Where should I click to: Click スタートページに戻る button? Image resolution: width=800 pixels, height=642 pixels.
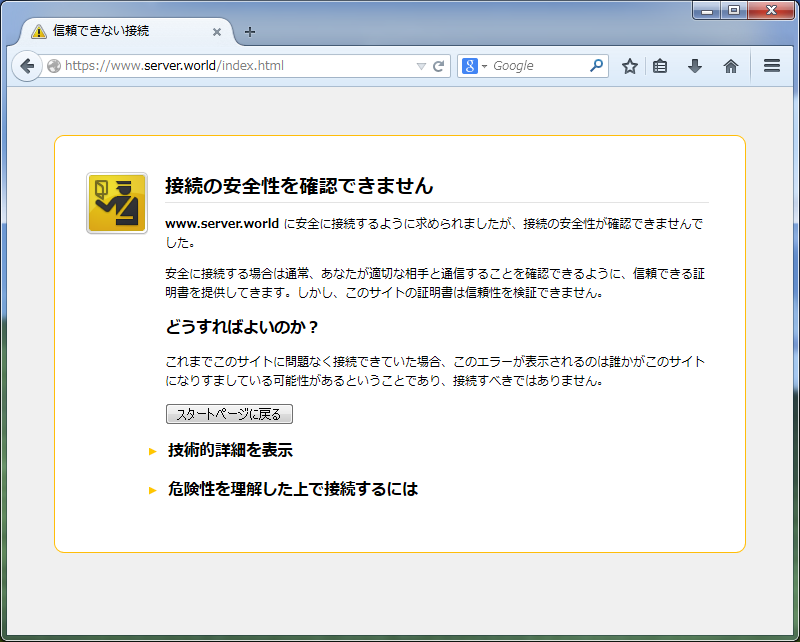(x=229, y=414)
